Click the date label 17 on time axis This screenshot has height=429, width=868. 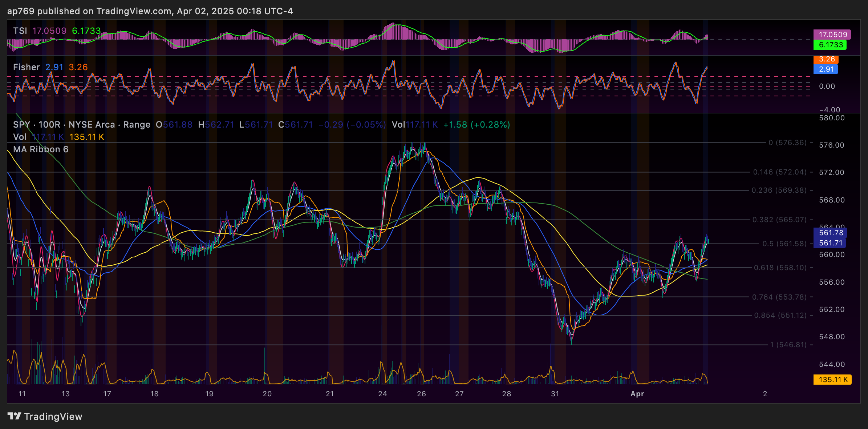(107, 394)
